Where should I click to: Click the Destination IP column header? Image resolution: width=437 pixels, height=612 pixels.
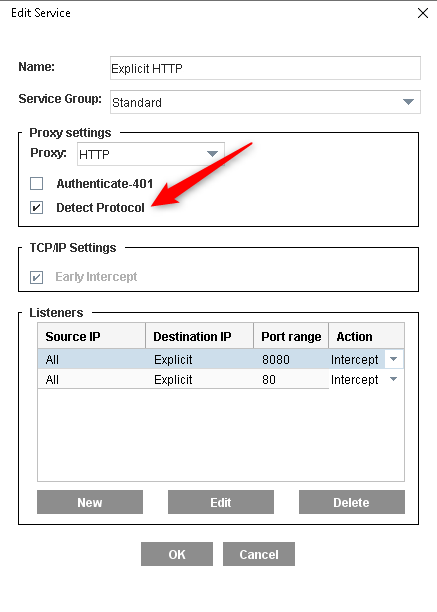pyautogui.click(x=200, y=336)
